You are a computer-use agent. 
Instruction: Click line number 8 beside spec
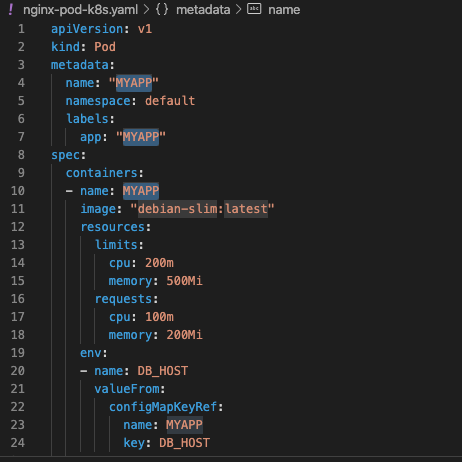[21, 155]
